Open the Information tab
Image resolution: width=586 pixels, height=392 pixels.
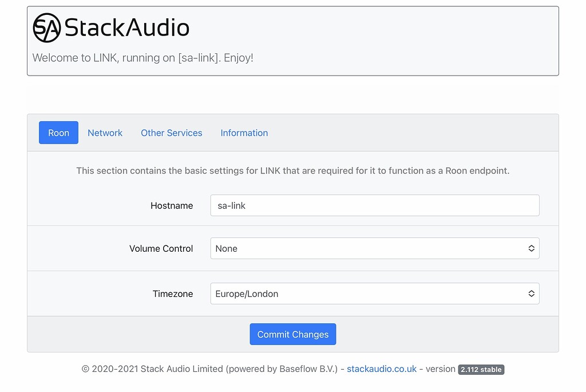tap(244, 133)
